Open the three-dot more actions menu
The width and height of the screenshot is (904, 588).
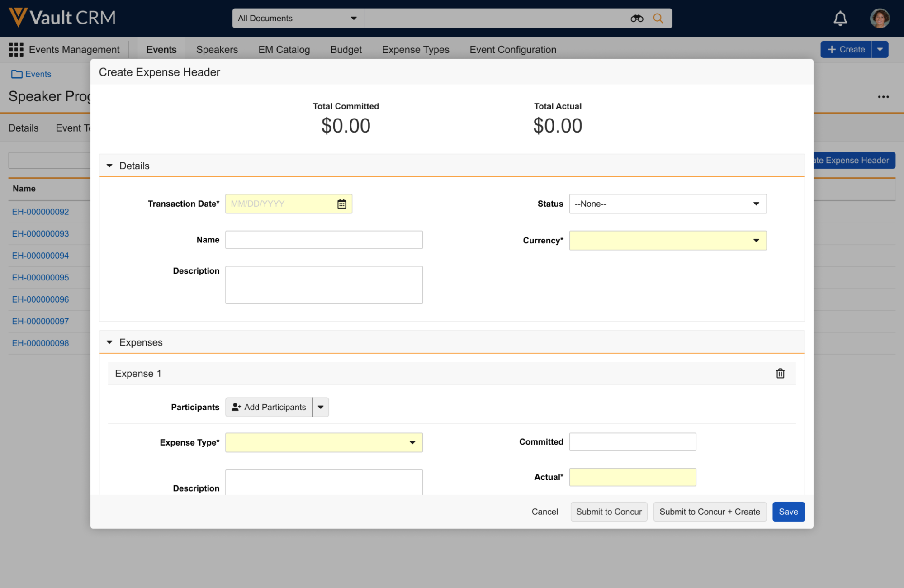[883, 97]
